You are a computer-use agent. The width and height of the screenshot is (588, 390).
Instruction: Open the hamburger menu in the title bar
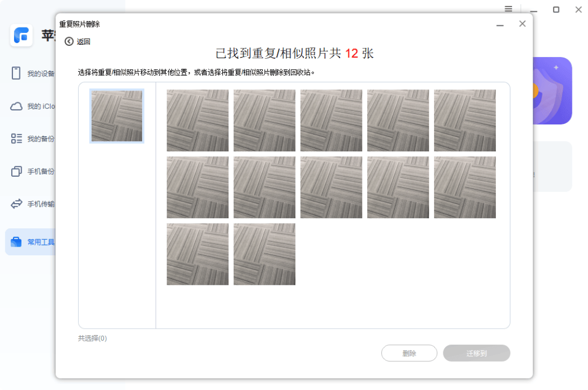point(508,9)
